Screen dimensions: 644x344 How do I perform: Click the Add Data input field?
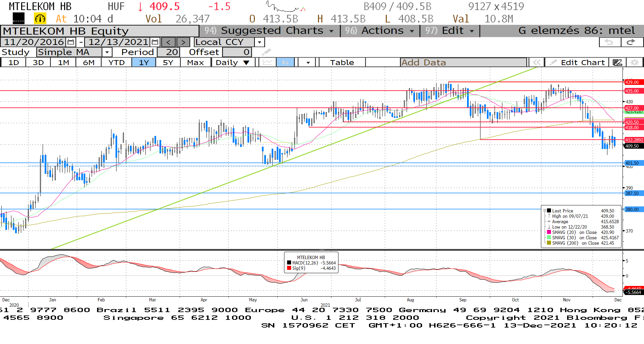[463, 62]
